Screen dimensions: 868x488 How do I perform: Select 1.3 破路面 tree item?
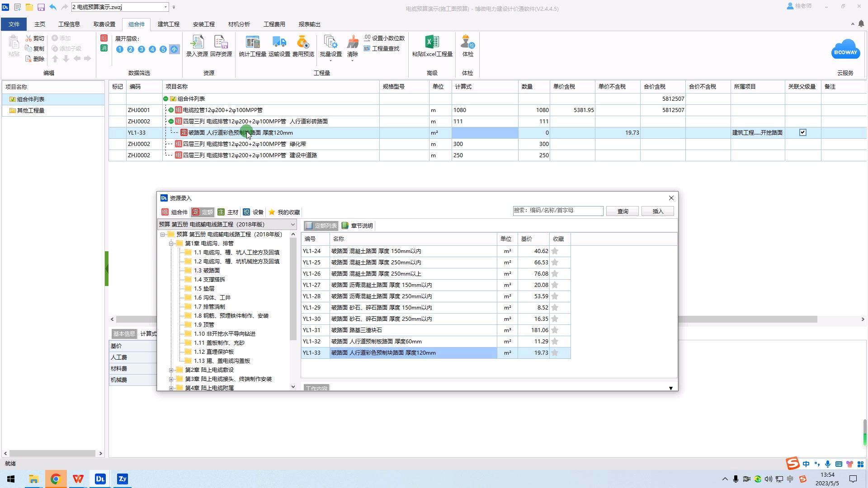[x=207, y=271]
